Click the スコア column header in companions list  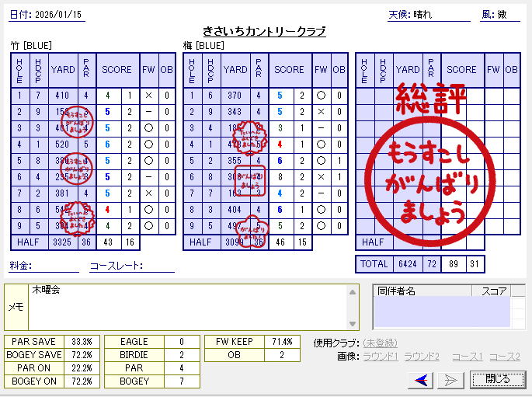[x=493, y=291]
